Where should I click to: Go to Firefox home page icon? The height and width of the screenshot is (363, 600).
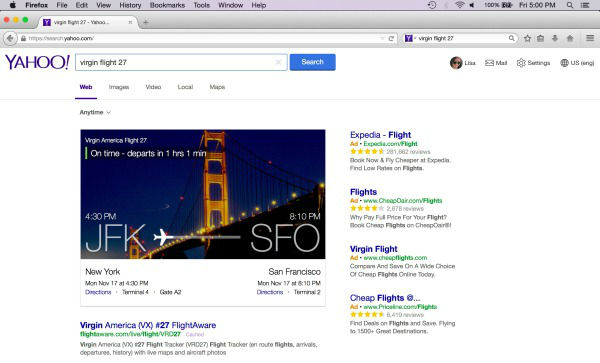coord(570,38)
